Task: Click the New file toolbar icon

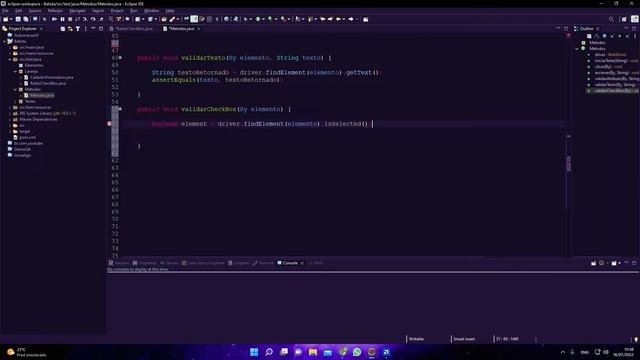Action: pos(5,19)
